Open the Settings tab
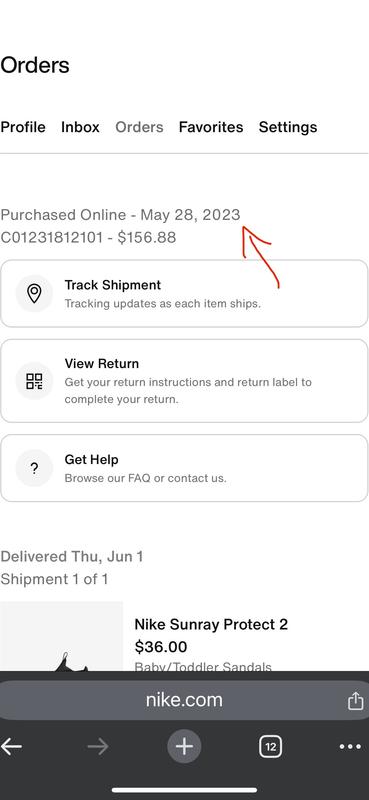The image size is (369, 800). click(288, 127)
